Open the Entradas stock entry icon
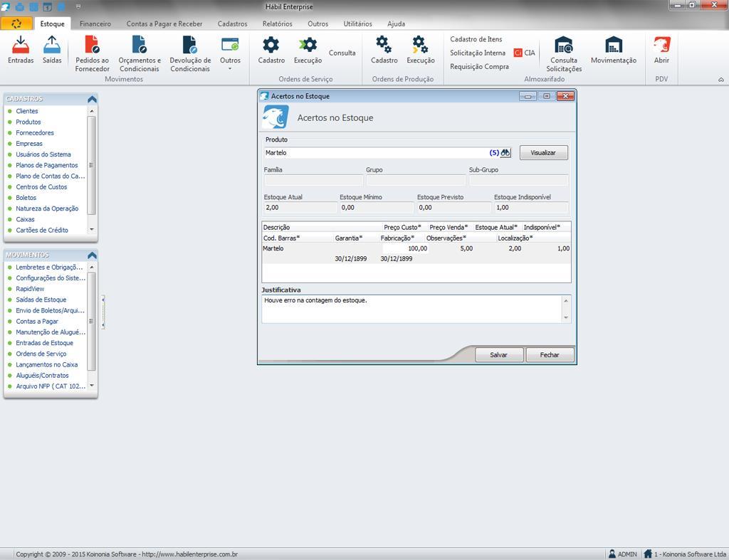729x560 pixels. [x=21, y=50]
